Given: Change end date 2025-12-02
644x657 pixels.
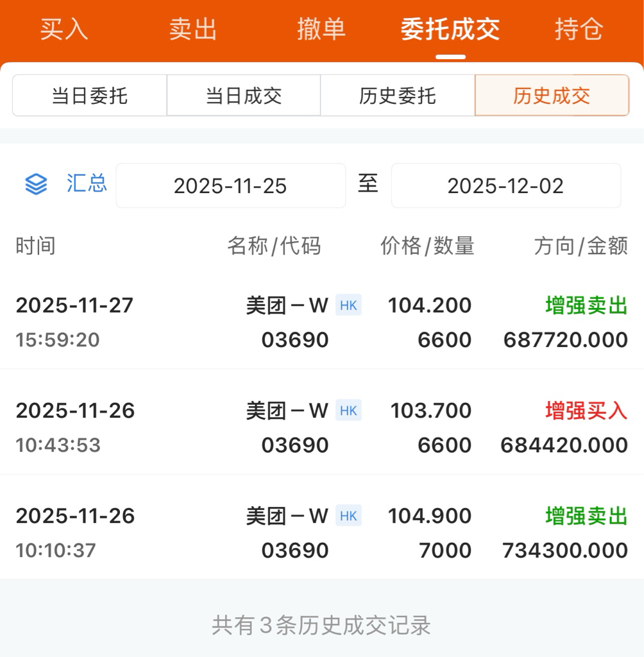Looking at the screenshot, I should pos(506,185).
